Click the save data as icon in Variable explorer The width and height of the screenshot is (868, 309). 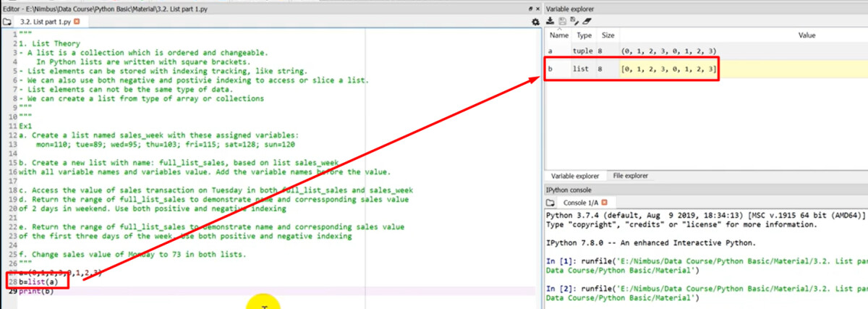point(573,22)
